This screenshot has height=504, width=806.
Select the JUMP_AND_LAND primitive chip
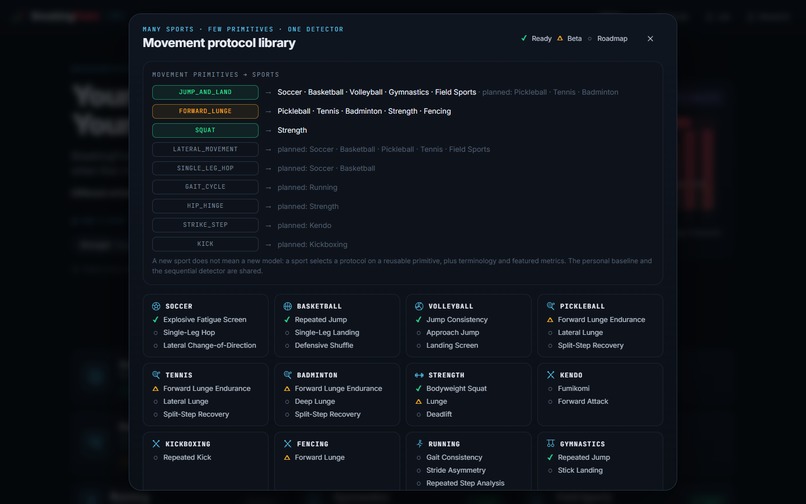coord(205,92)
